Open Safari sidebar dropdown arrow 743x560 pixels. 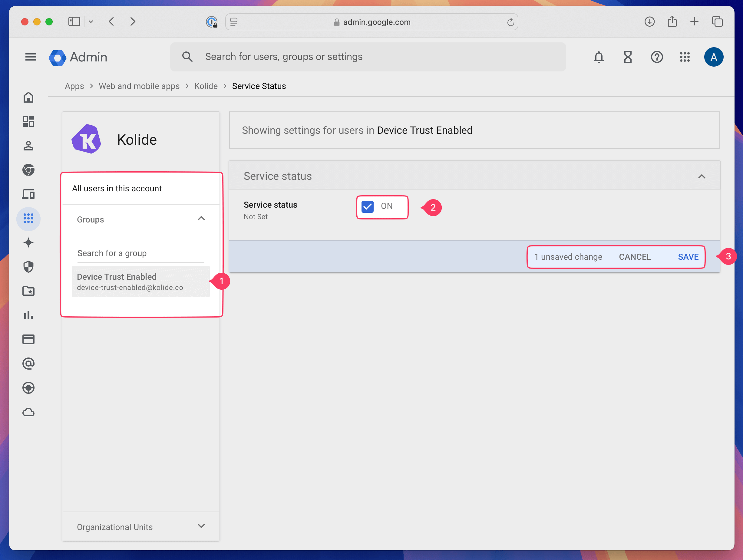[91, 22]
